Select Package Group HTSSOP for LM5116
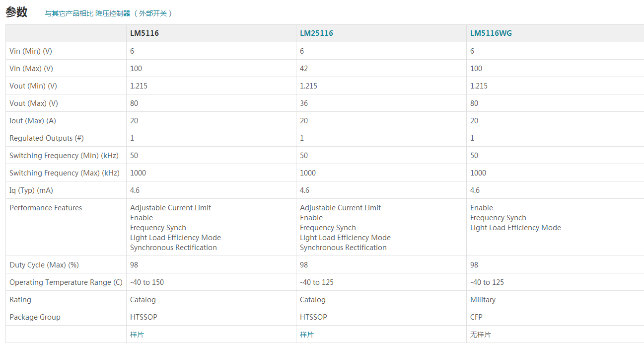644x348 pixels. point(143,317)
